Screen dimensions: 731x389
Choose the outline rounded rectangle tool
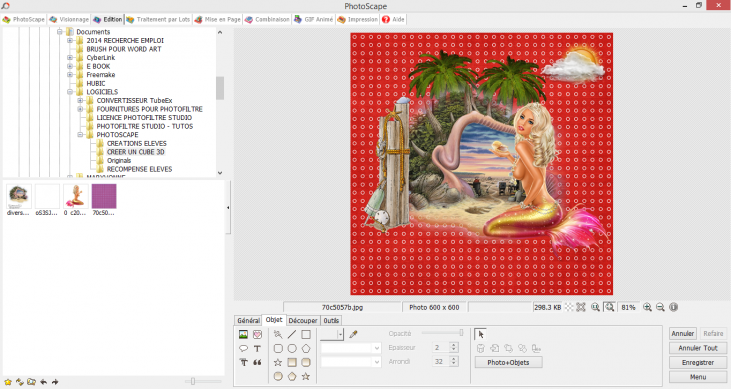278,348
